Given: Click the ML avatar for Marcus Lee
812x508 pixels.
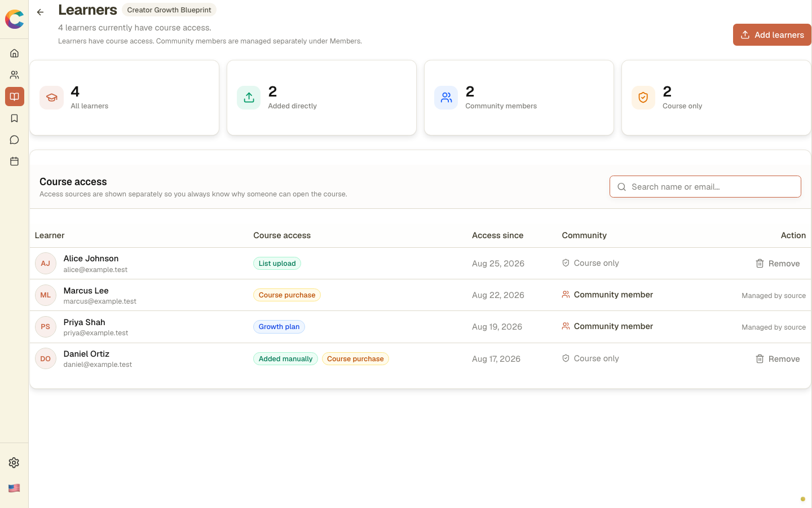Looking at the screenshot, I should tap(46, 295).
